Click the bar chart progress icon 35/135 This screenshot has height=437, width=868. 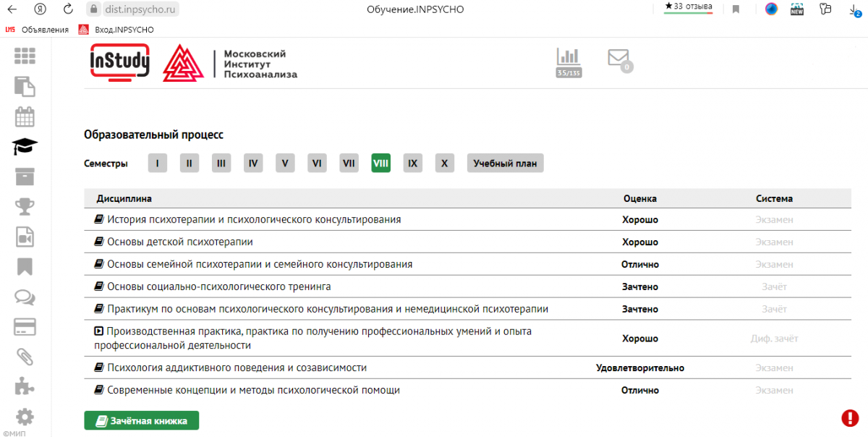click(569, 61)
